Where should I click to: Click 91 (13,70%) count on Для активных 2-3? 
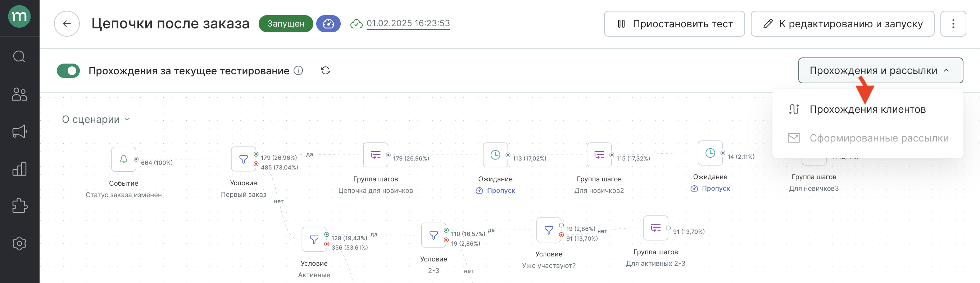(689, 232)
